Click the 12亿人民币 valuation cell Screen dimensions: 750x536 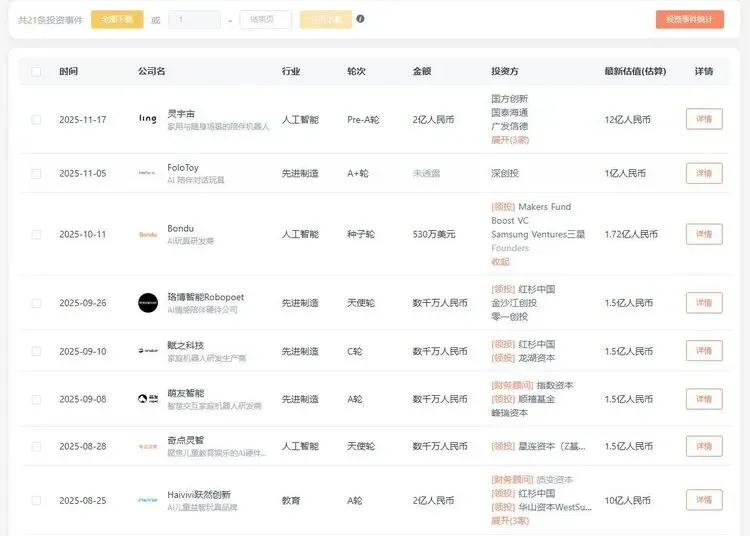click(628, 120)
